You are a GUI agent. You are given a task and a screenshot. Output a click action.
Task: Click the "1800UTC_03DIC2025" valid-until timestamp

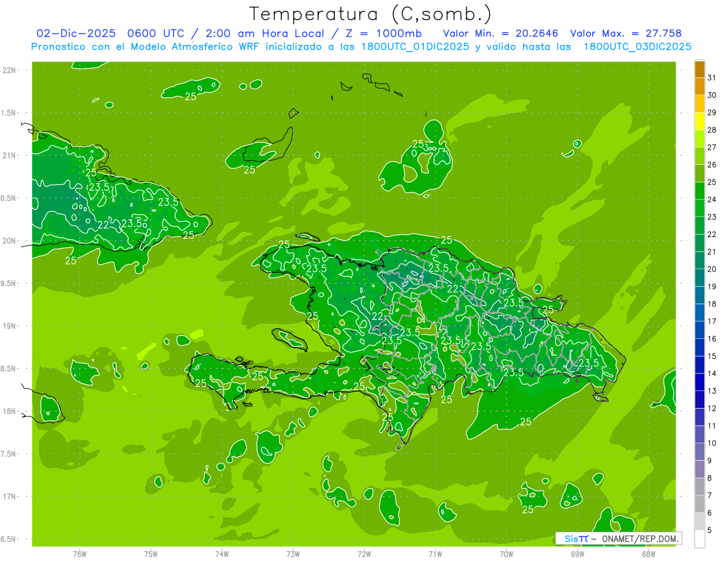click(x=638, y=47)
